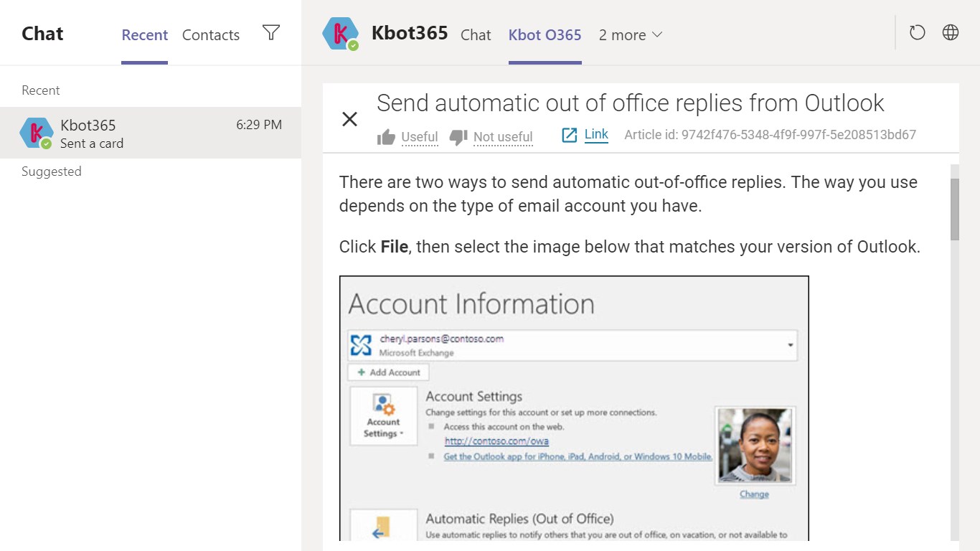Viewport: 980px width, 551px height.
Task: Switch to the Recent tab
Action: tap(144, 34)
